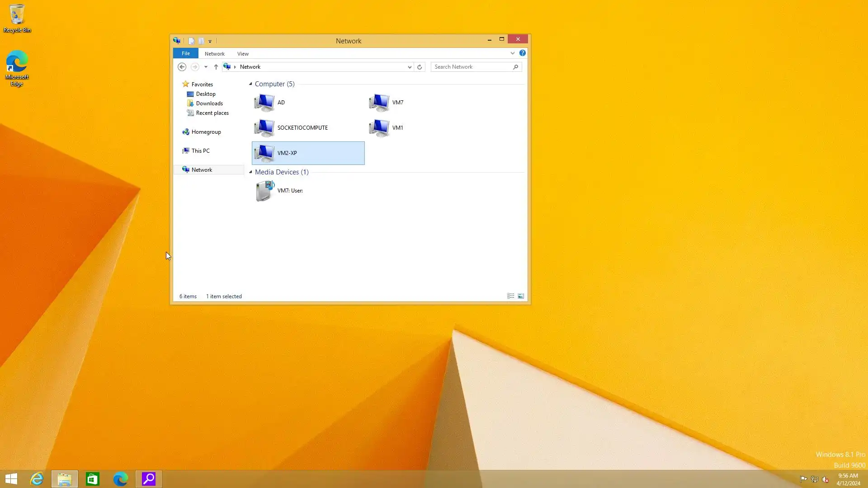Open the Help question mark icon
The width and height of the screenshot is (868, 488).
(x=523, y=53)
